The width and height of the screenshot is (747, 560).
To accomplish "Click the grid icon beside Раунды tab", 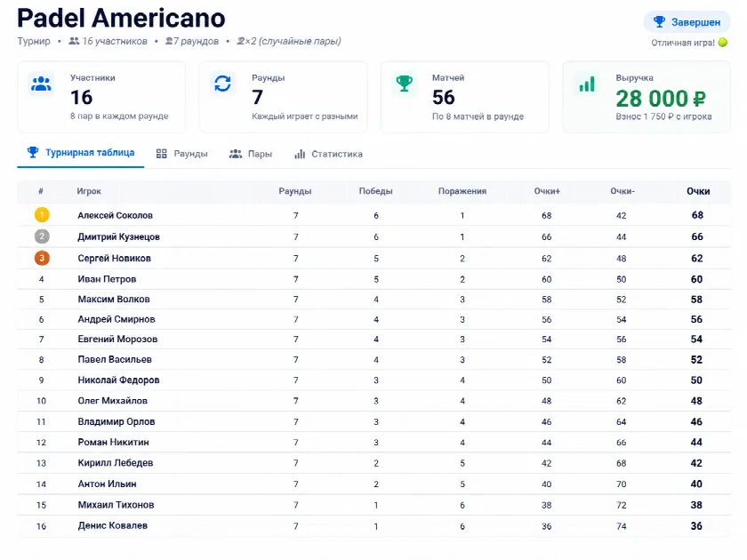I will click(162, 154).
